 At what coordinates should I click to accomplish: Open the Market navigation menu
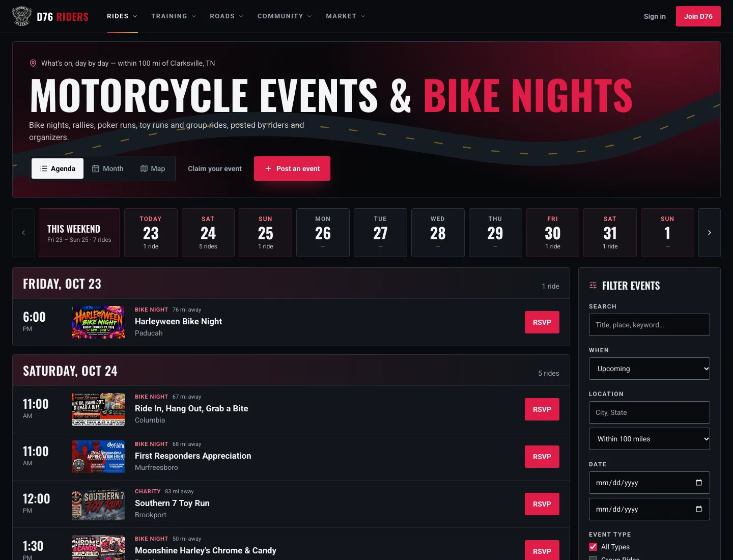click(346, 16)
